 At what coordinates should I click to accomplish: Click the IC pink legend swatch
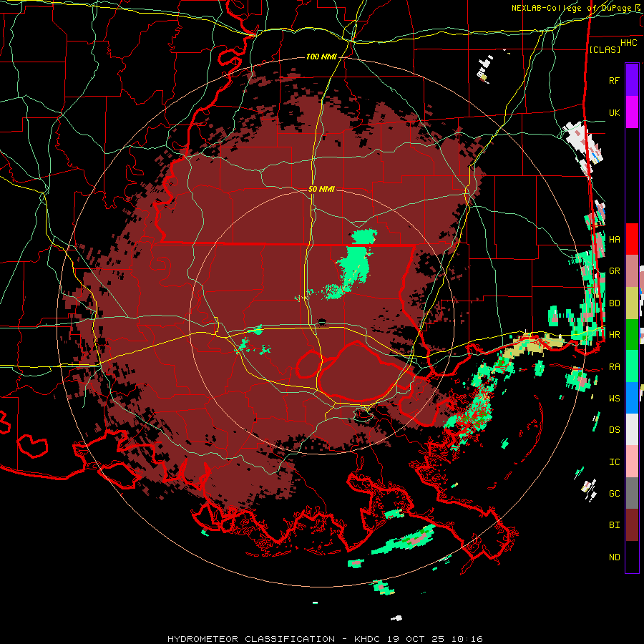[x=632, y=462]
